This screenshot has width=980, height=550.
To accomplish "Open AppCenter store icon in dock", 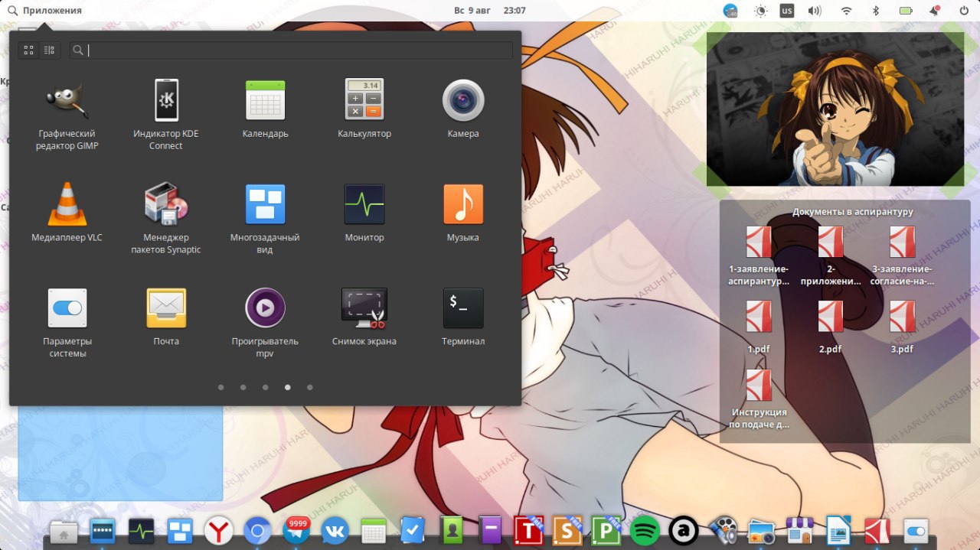I will coord(800,530).
